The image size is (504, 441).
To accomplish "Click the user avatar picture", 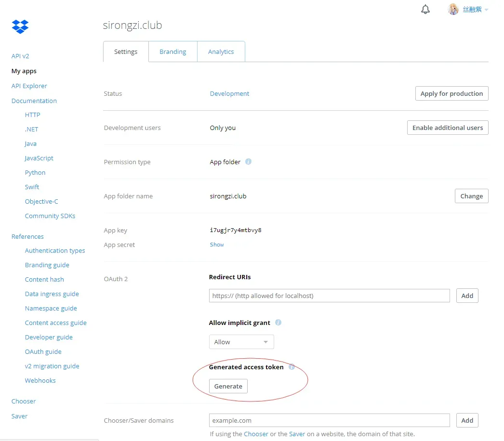I will (453, 9).
